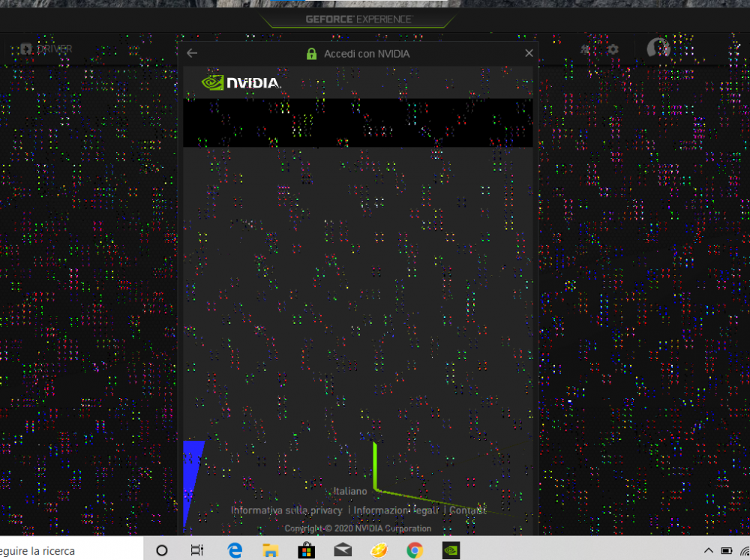Open Microsoft Edge from taskbar

tap(234, 550)
